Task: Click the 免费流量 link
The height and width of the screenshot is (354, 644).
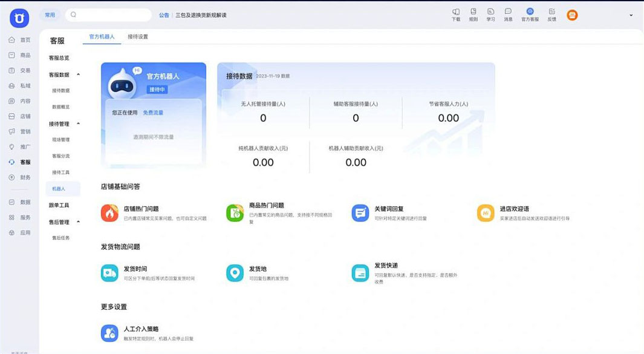Action: coord(153,113)
